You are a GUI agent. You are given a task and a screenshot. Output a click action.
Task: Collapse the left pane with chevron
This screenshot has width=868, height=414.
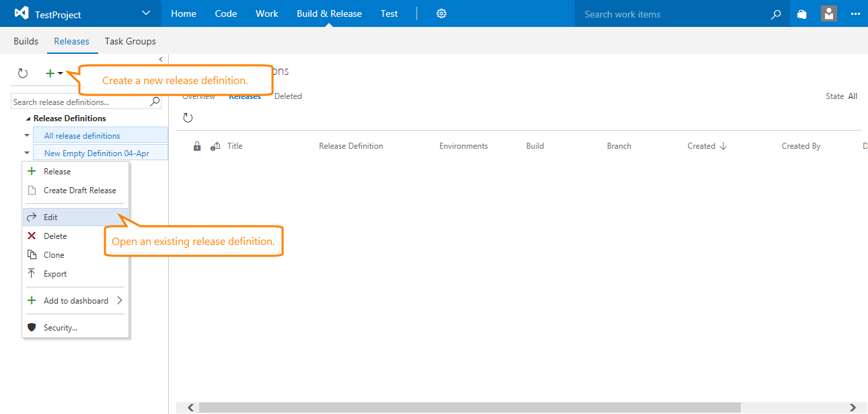(x=161, y=59)
